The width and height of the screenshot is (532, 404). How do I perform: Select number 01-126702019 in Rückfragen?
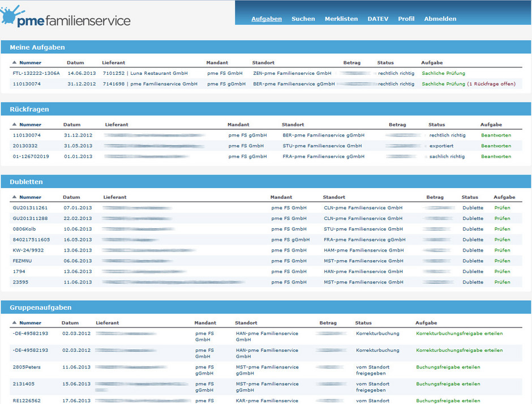pos(31,156)
